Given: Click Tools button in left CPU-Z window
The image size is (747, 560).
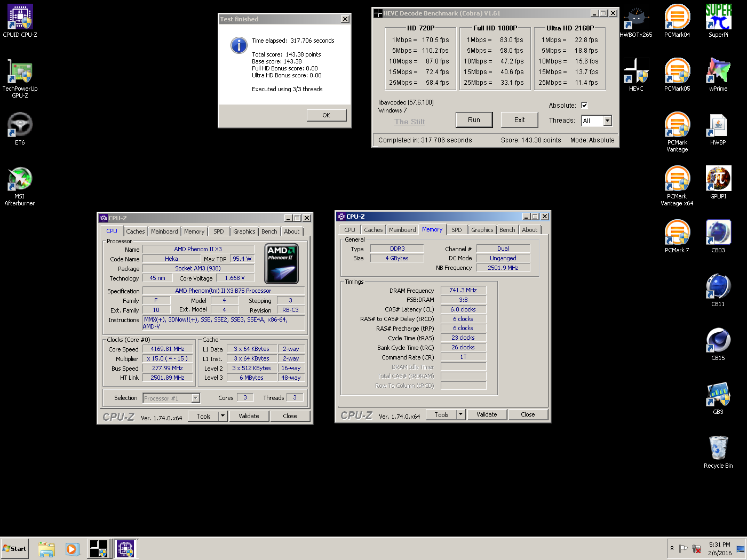Looking at the screenshot, I should coord(203,416).
